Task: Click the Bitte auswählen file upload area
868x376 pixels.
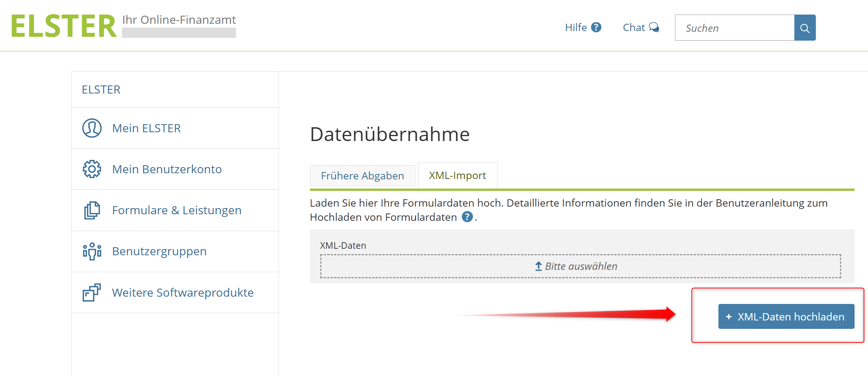Action: pyautogui.click(x=580, y=266)
